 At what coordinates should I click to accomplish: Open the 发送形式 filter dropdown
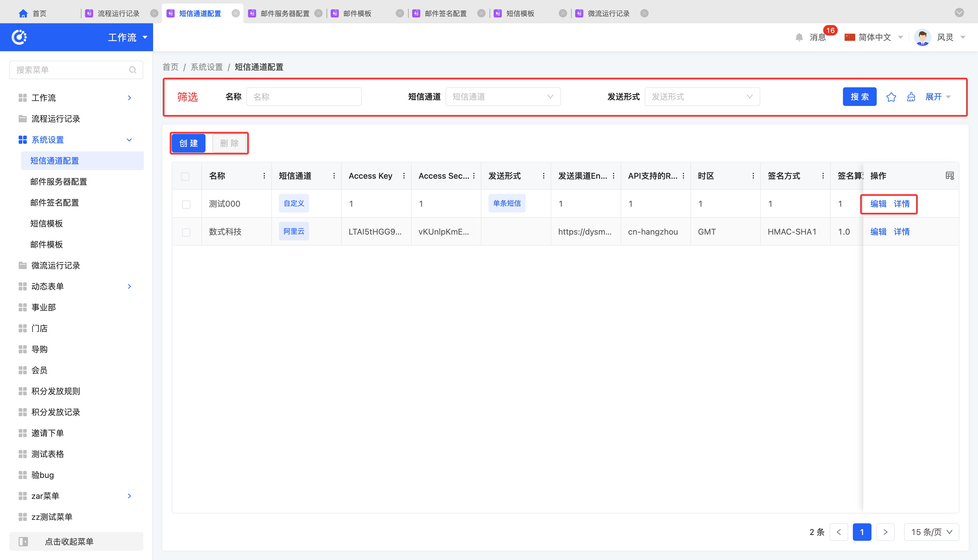point(702,97)
